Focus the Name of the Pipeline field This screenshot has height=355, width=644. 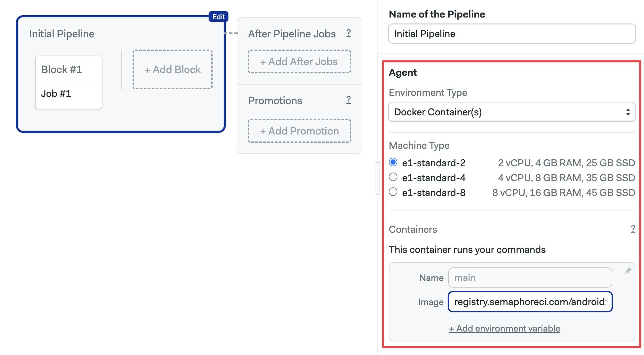click(512, 34)
